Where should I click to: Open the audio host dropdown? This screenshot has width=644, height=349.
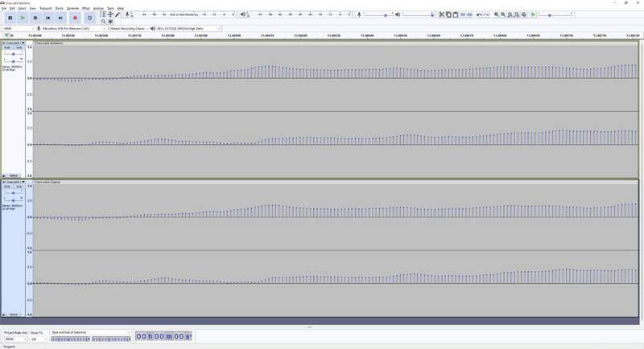tap(18, 29)
